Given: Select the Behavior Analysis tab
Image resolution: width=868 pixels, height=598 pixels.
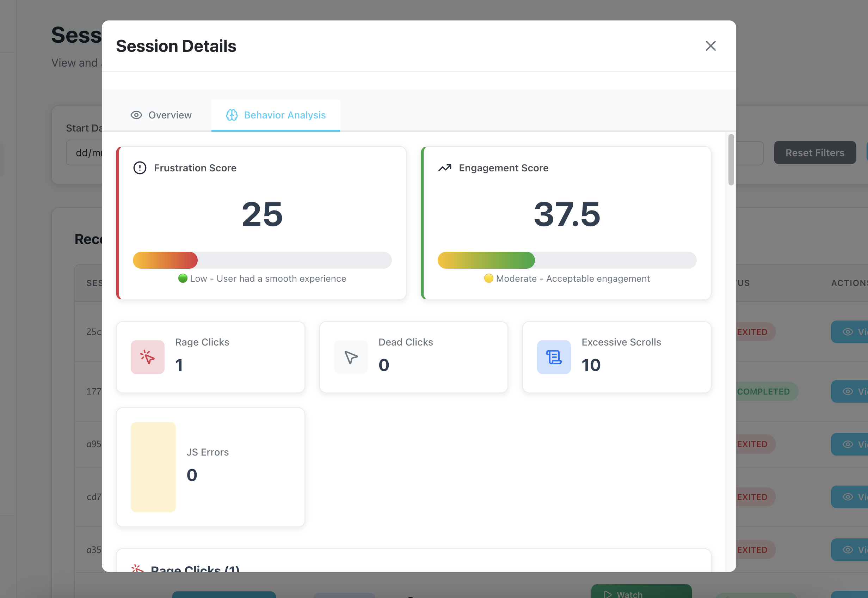Looking at the screenshot, I should 276,115.
